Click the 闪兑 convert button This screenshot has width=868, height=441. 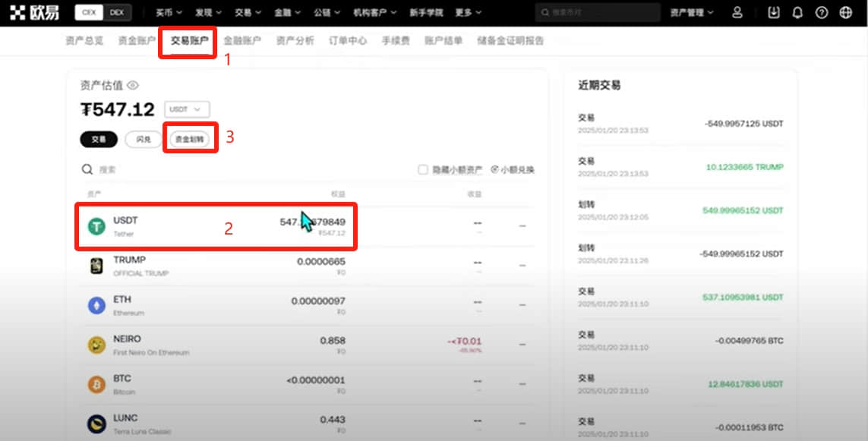click(x=144, y=139)
